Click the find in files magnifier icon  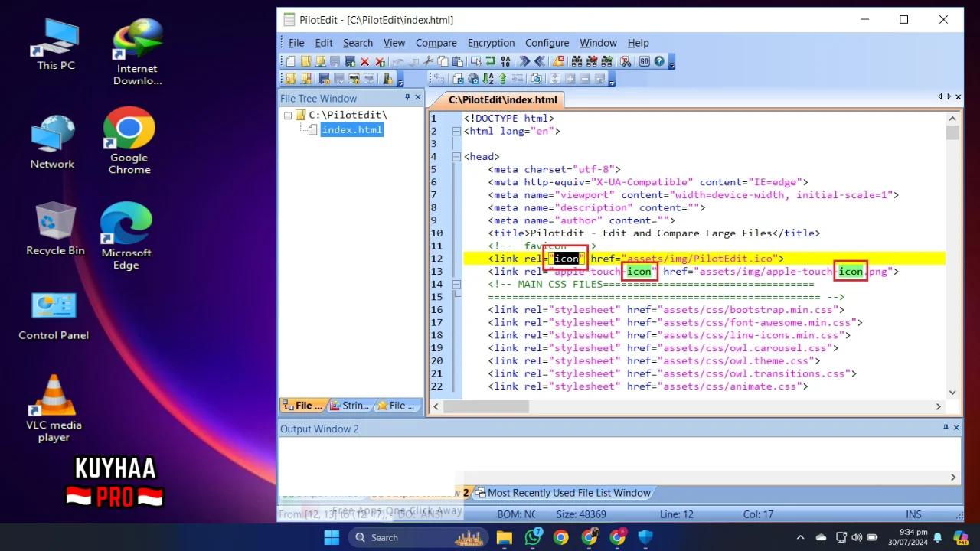click(536, 79)
